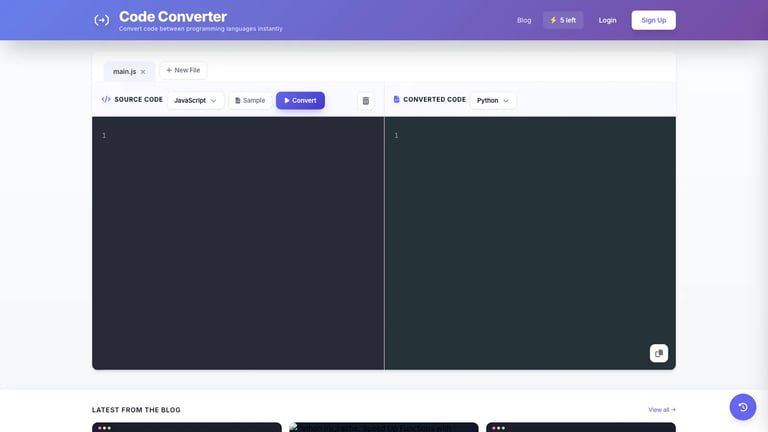Viewport: 768px width, 432px height.
Task: Click inside the converted code output pane
Action: [x=530, y=243]
